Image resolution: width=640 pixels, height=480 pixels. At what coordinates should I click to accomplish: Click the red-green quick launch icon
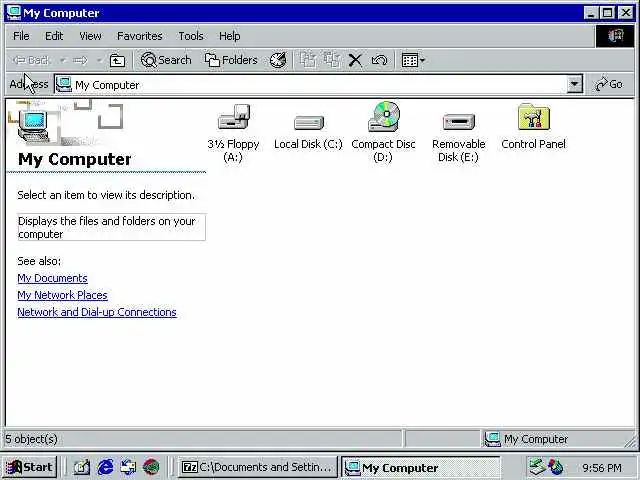[x=151, y=467]
